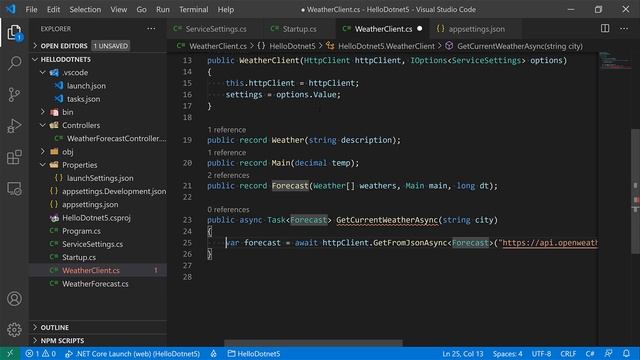Screen dimensions: 640x360
Task: Click the .NET Core Launch debug configuration
Action: [x=133, y=353]
